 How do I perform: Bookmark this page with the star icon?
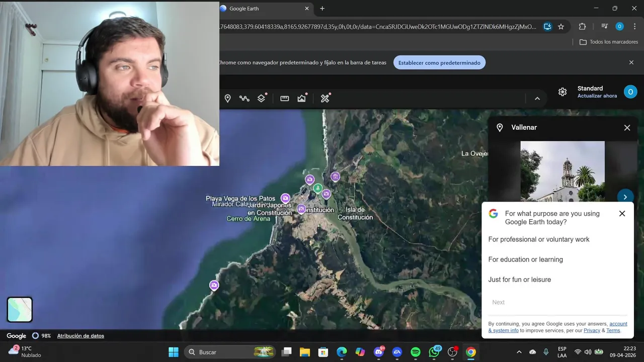[x=561, y=27]
